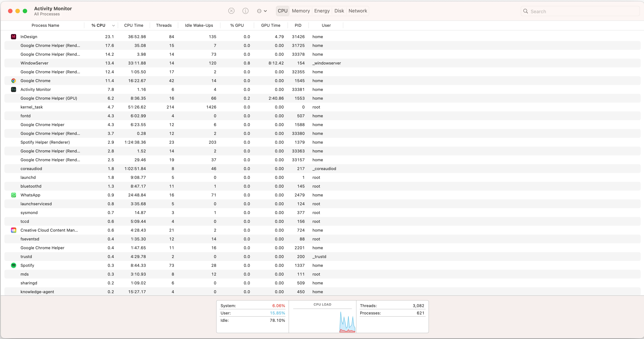
Task: Open the Network tab
Action: click(358, 11)
